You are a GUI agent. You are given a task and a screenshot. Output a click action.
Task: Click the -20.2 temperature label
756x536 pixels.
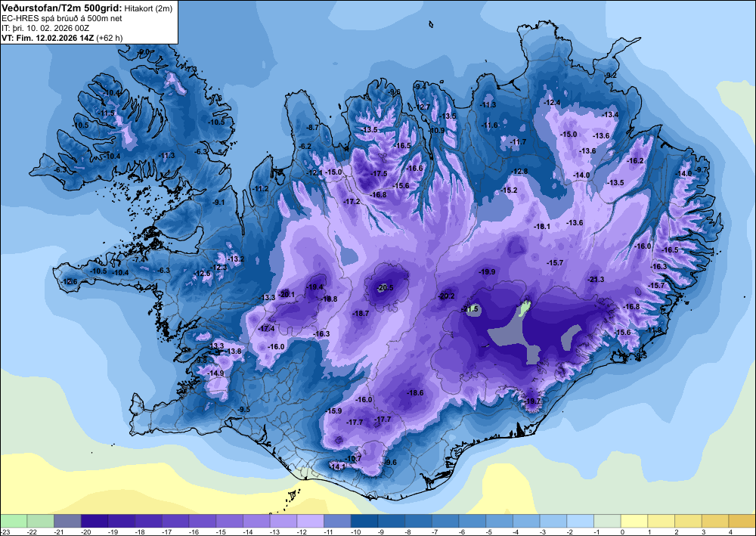tap(447, 296)
